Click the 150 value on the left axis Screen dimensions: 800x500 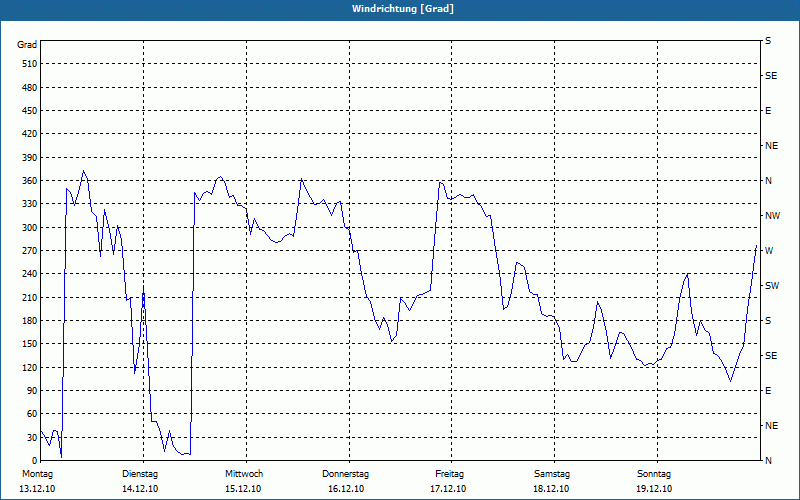[x=29, y=344]
